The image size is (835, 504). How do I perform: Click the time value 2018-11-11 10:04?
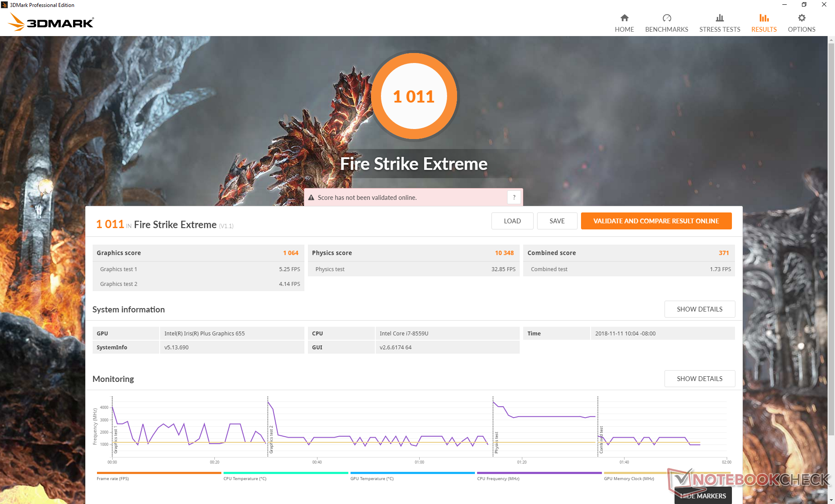pos(625,333)
